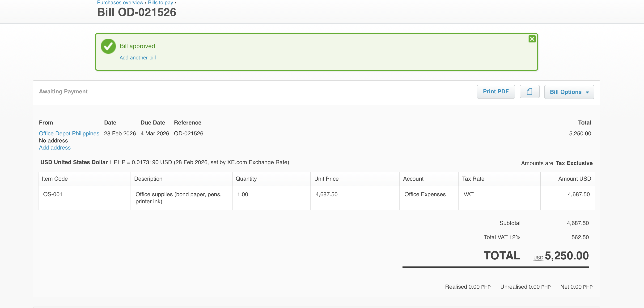Click the Description column header
The image size is (644, 308).
(148, 179)
